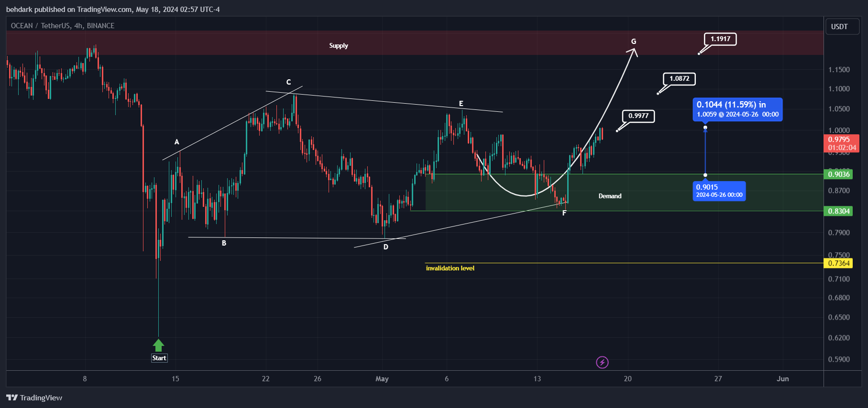
Task: Click the yellow 0.7364 price axis label
Action: coord(839,263)
